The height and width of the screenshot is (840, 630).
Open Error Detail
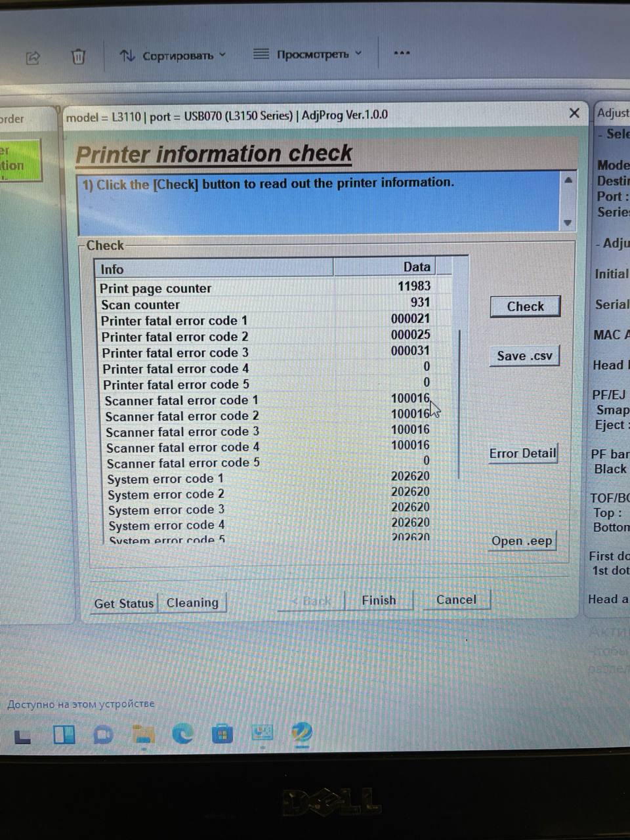point(523,453)
